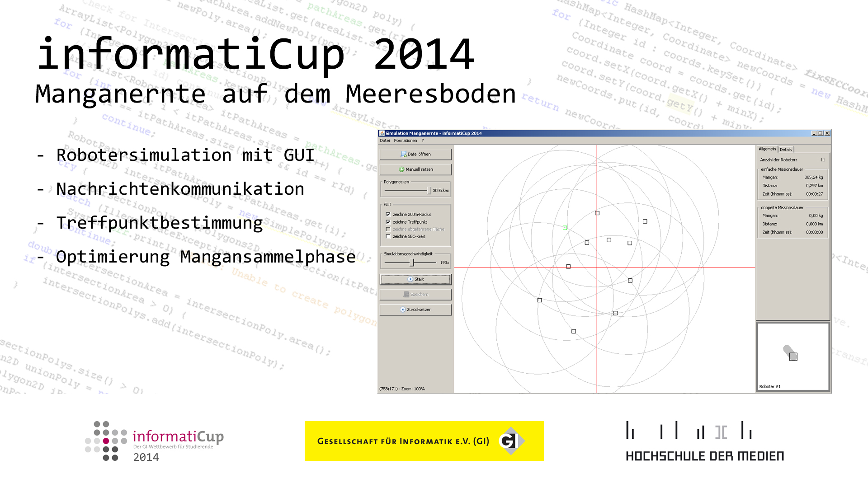Image resolution: width=868 pixels, height=488 pixels.
Task: Click the bullet Treffpunktbestimmung
Action: point(160,223)
